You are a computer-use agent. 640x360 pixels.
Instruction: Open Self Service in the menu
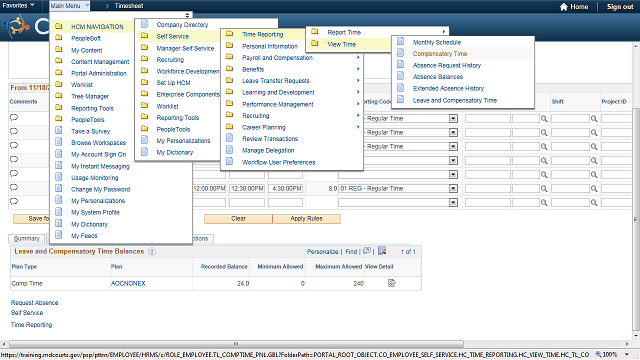tap(173, 36)
